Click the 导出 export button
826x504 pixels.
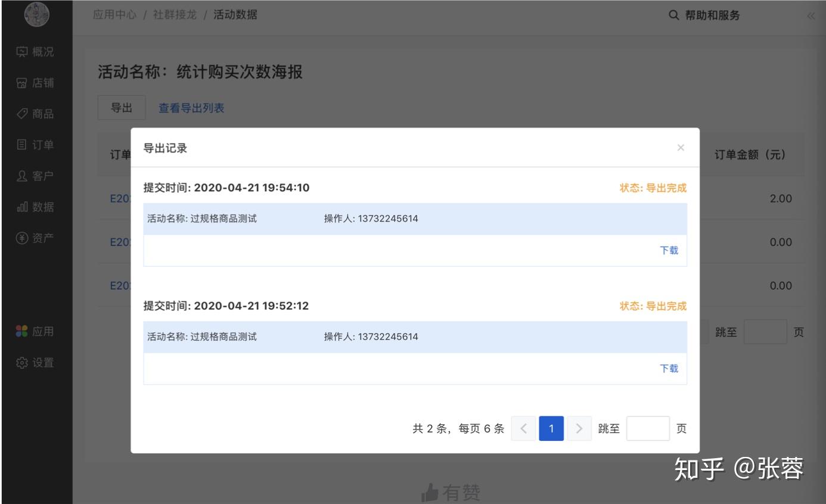click(122, 108)
